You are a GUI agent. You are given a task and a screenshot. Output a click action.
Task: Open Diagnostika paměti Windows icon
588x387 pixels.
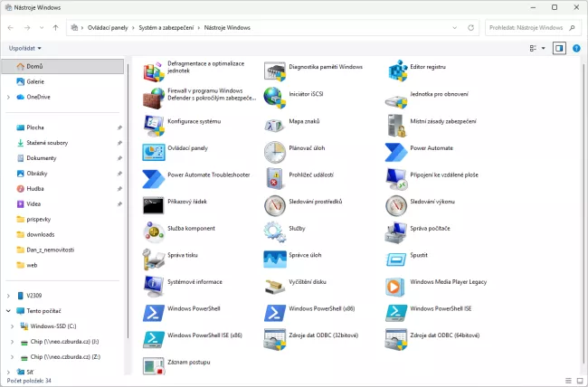coord(275,71)
